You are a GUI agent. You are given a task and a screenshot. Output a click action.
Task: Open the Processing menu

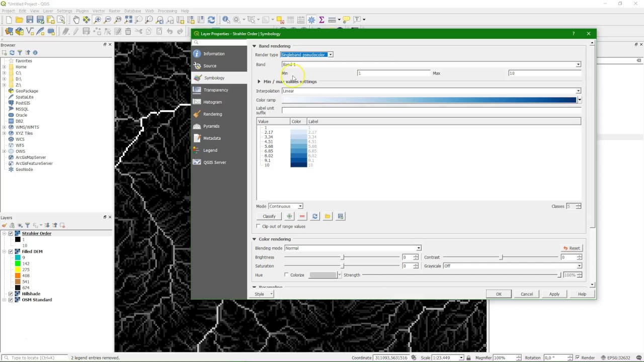(x=167, y=11)
